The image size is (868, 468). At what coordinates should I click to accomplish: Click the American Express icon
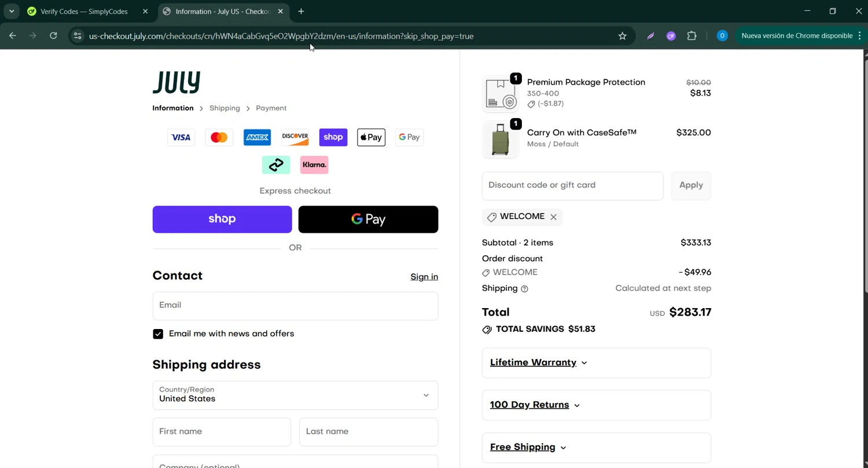click(x=257, y=137)
